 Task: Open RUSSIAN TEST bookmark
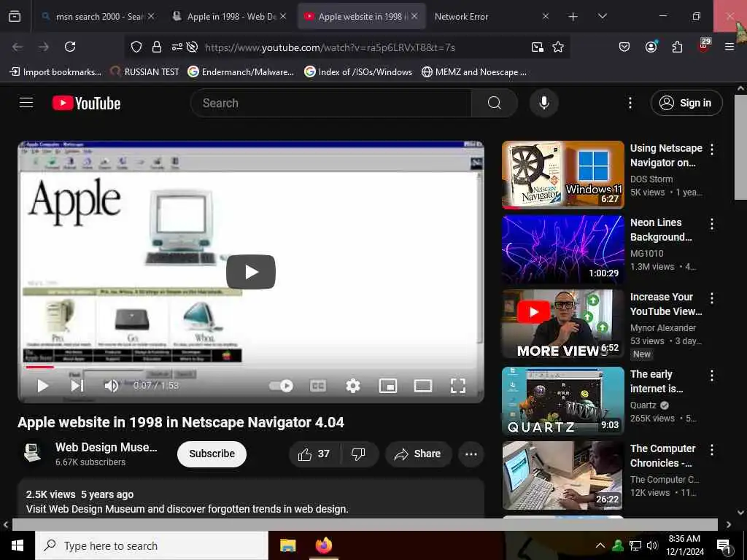[x=144, y=72]
